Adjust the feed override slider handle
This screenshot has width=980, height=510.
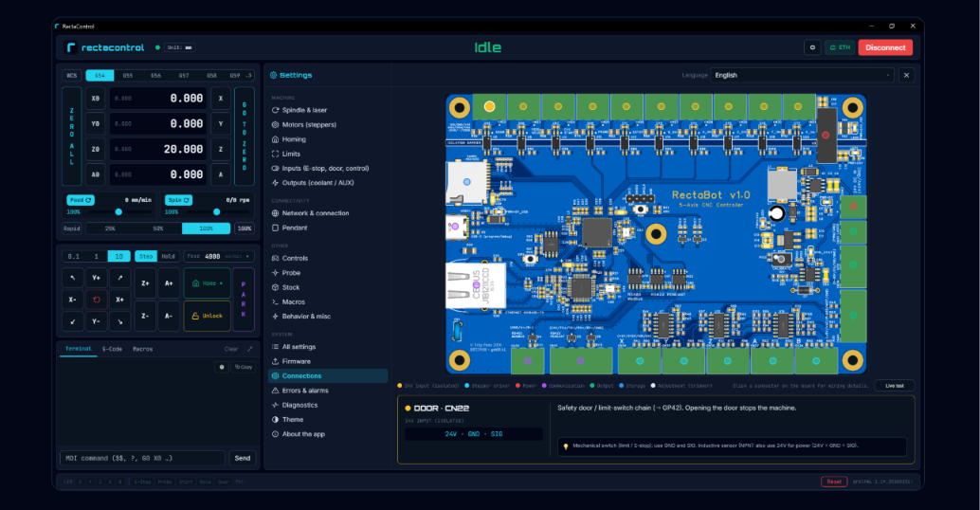tap(118, 212)
